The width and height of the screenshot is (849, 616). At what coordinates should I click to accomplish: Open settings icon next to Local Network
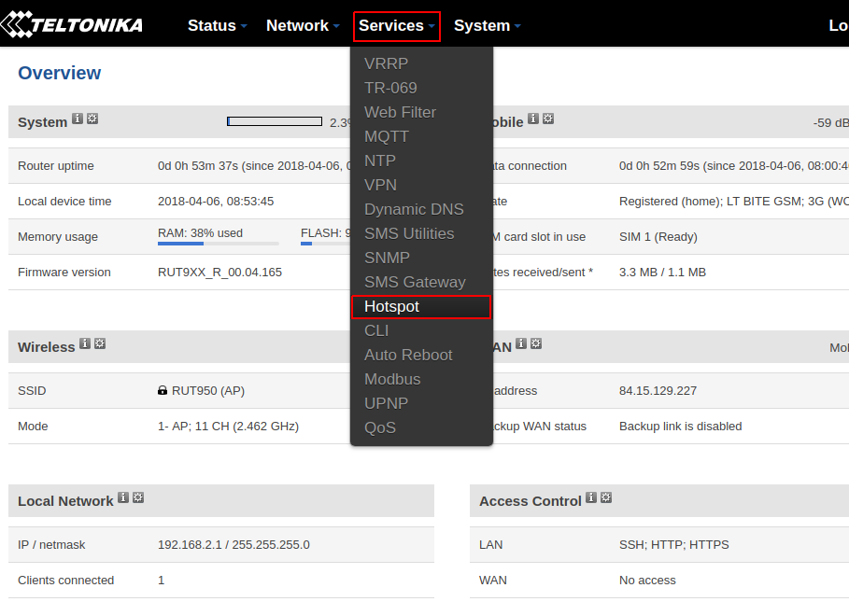(x=138, y=498)
